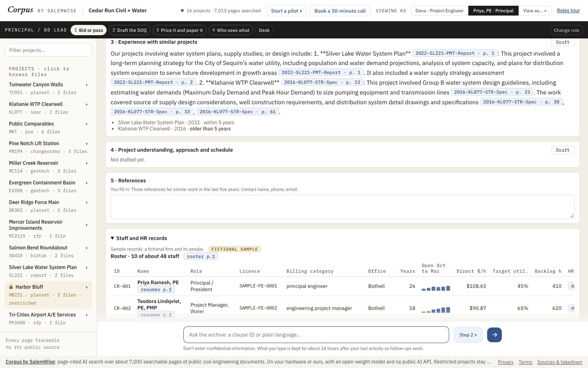Open resumes p.1 for Priya Ramesh
This screenshot has width=588, height=368.
tap(156, 289)
